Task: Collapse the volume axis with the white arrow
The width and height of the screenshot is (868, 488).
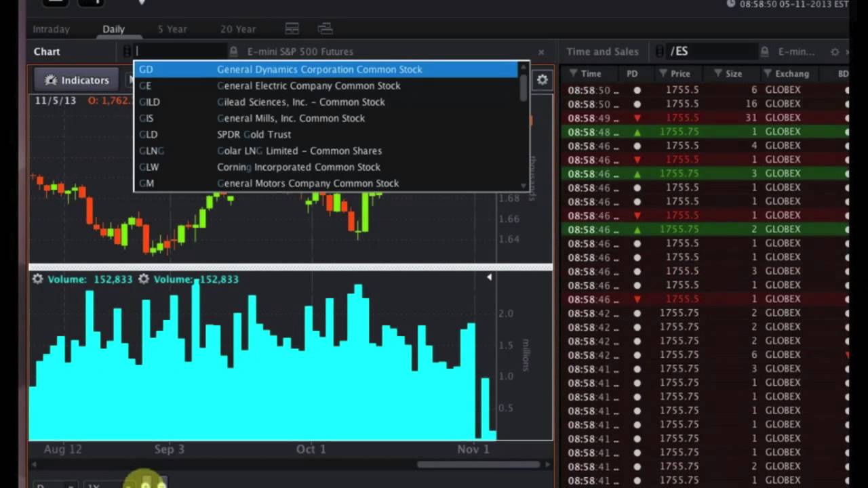Action: point(489,277)
